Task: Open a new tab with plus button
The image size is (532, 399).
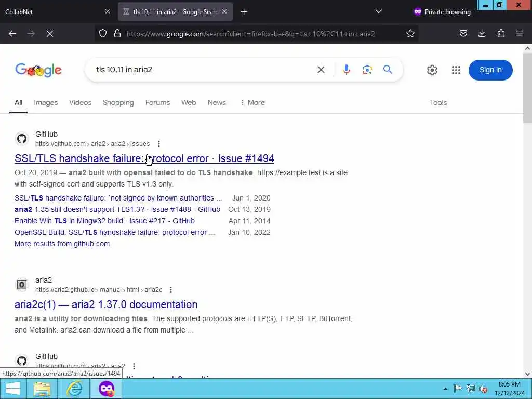Action: [244, 12]
